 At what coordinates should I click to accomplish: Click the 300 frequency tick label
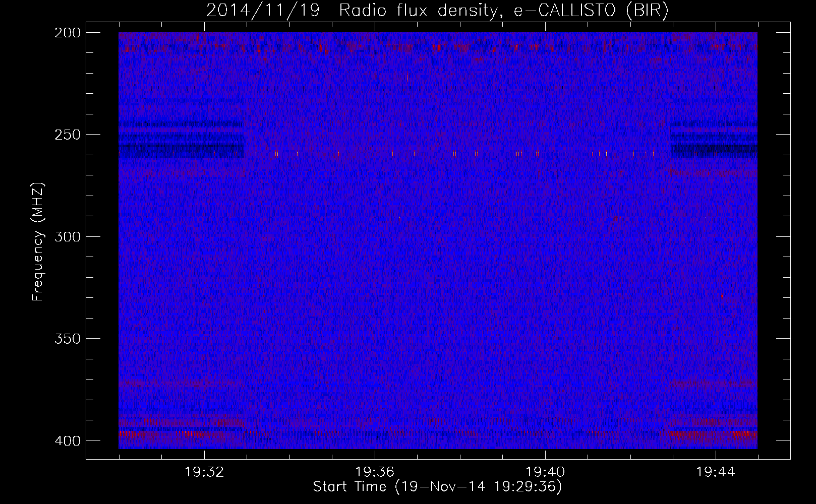pyautogui.click(x=67, y=236)
